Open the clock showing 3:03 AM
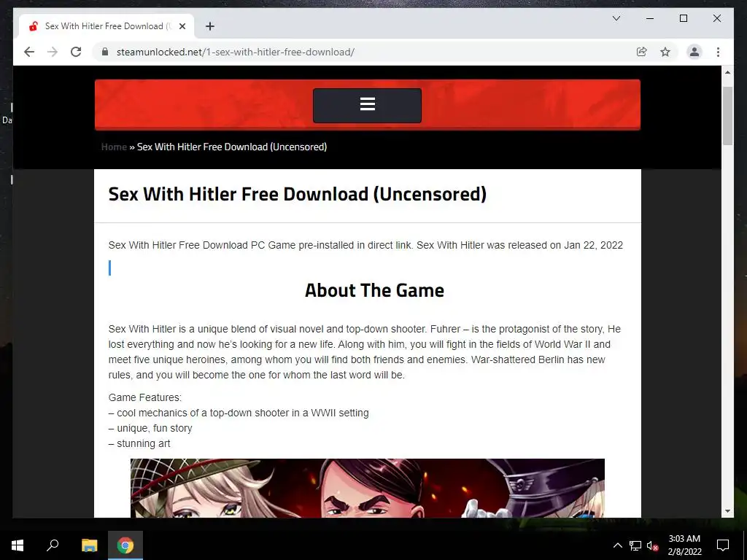747x560 pixels. point(684,545)
